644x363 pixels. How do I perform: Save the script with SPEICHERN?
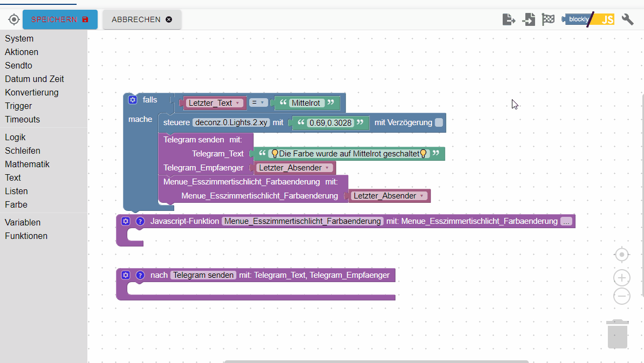pyautogui.click(x=60, y=19)
